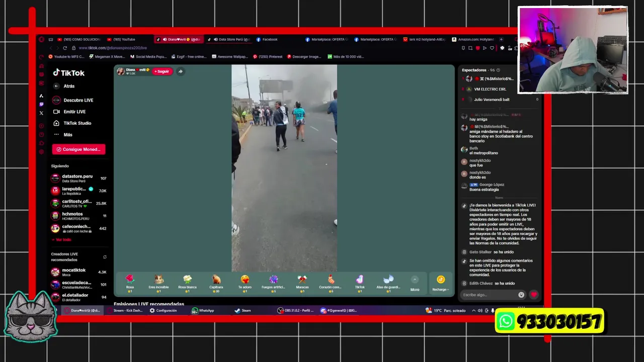Open the streamer's Diana profile avatar

point(121,71)
